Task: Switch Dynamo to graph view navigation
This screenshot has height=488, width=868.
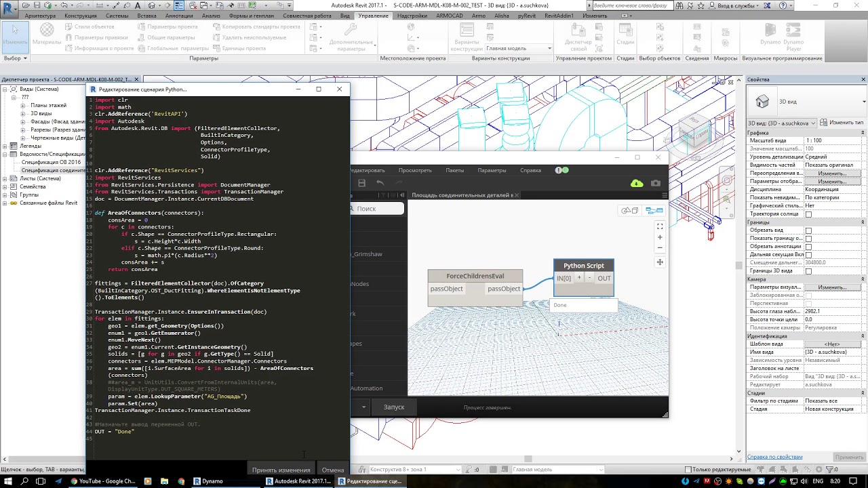Action: [654, 210]
